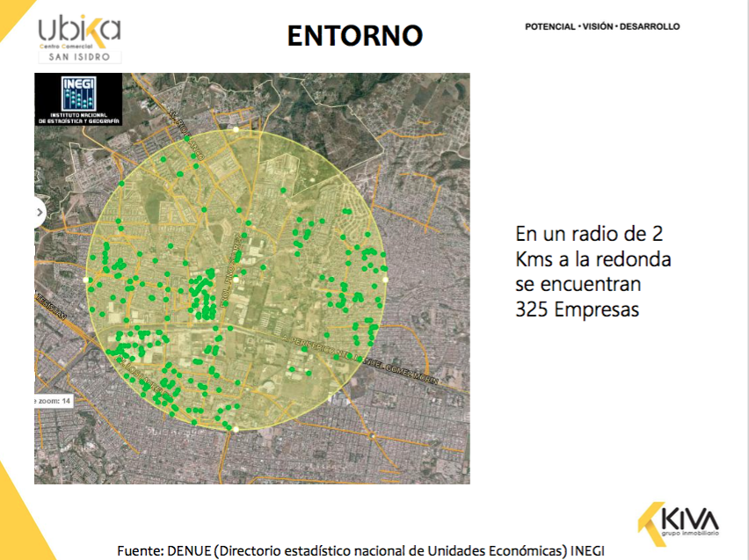Viewport: 749px width, 560px height.
Task: Click the A. Periferico Manuel Gomez Morin label
Action: (360, 360)
